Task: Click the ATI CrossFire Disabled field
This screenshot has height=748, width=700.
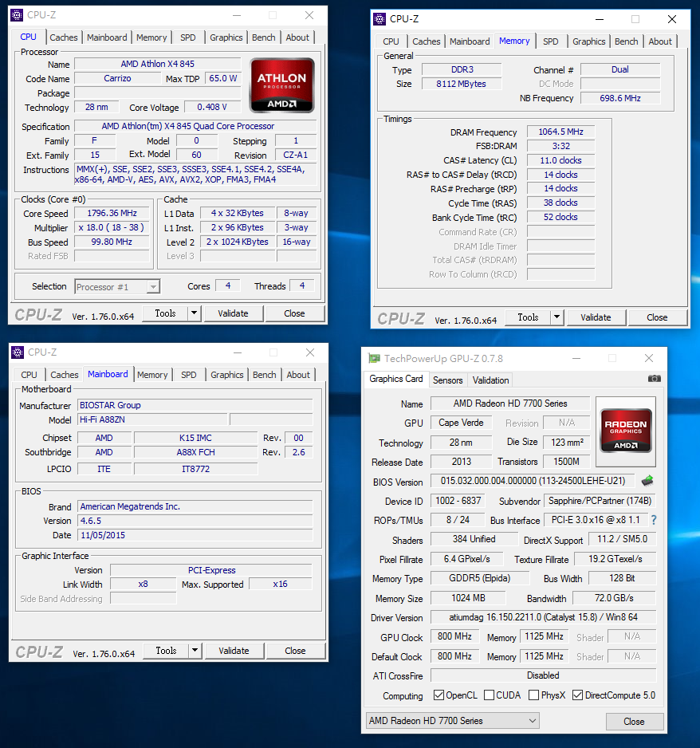Action: [x=543, y=675]
